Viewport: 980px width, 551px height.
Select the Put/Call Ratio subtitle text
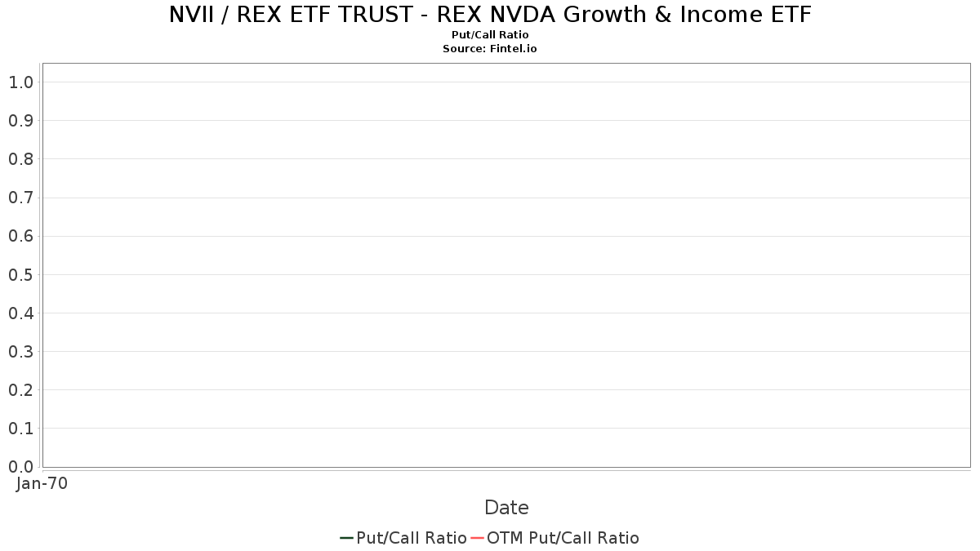click(x=490, y=35)
